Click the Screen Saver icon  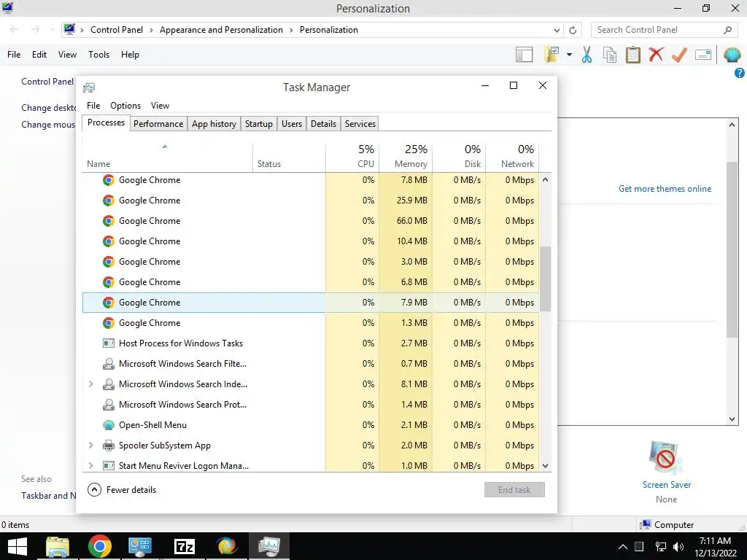click(x=666, y=458)
